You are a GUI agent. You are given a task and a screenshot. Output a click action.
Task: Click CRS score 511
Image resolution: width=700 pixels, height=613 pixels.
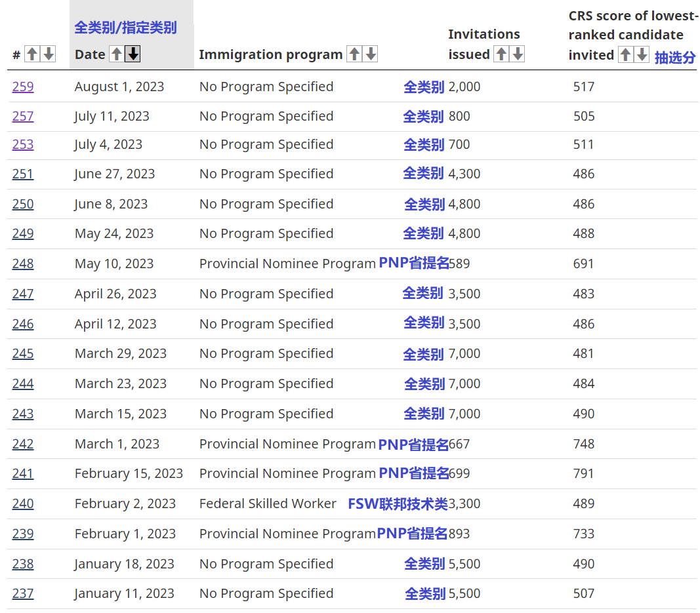coord(583,144)
